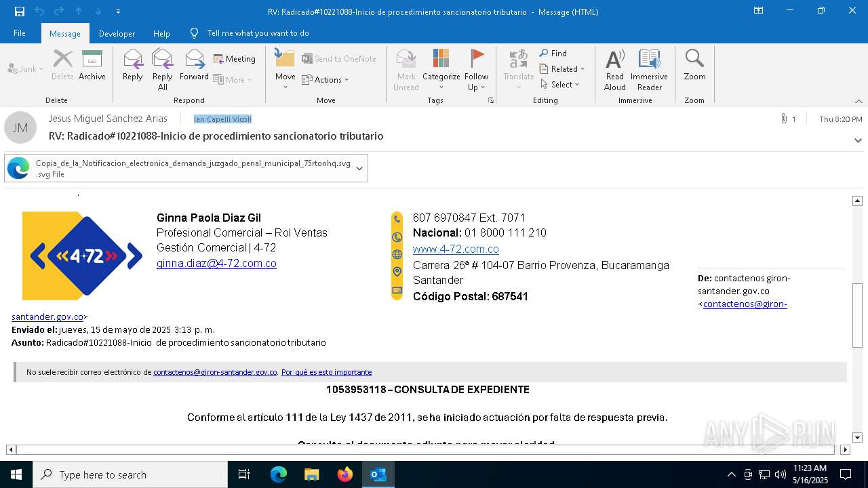This screenshot has height=488, width=868.
Task: Open Tags dialog launcher
Action: click(490, 100)
